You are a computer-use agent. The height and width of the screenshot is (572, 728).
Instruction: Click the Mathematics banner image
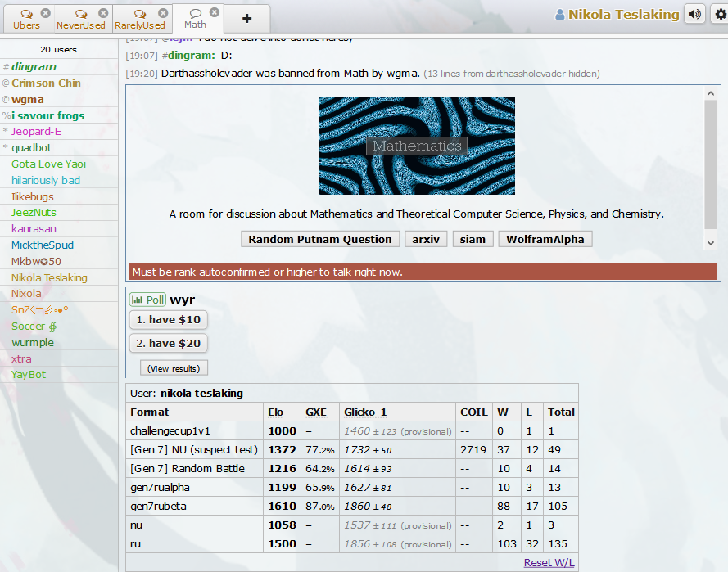pyautogui.click(x=416, y=146)
